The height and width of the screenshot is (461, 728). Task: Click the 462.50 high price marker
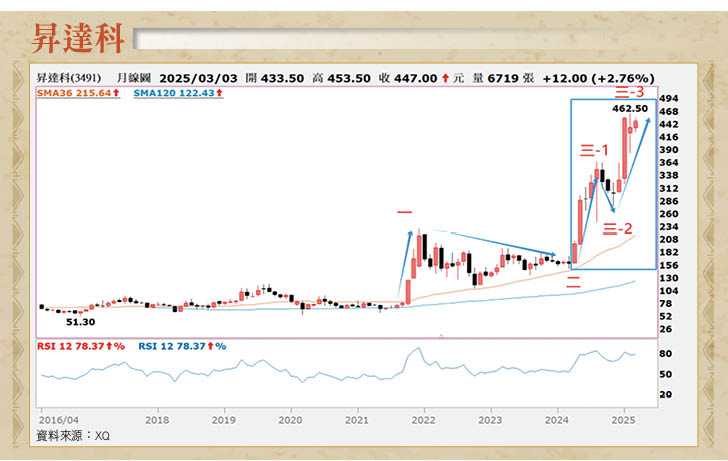tap(627, 106)
